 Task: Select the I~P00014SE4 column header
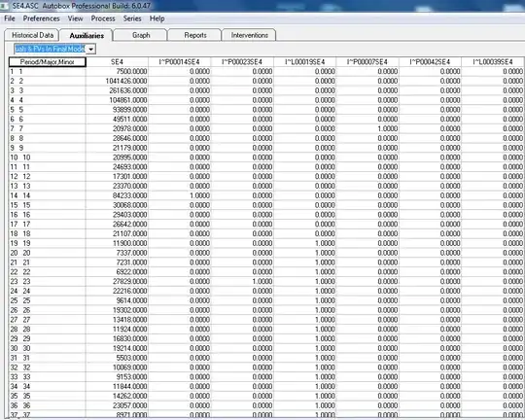[x=180, y=62]
